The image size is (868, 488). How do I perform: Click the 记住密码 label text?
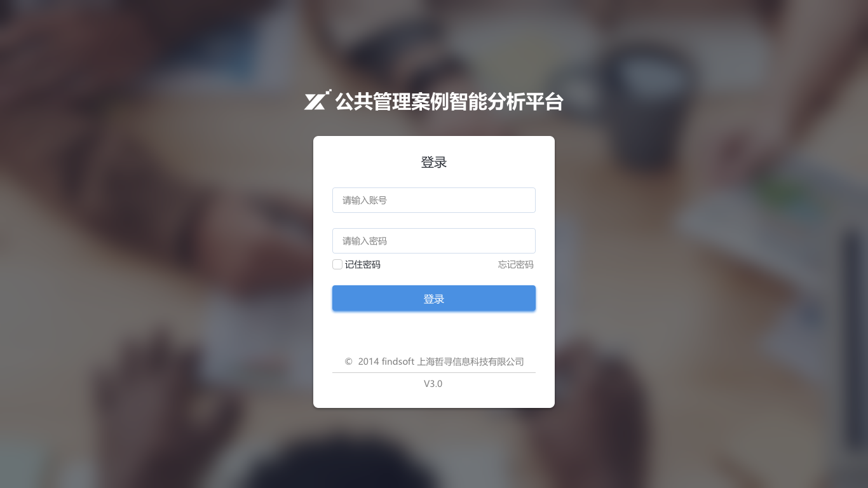(363, 264)
